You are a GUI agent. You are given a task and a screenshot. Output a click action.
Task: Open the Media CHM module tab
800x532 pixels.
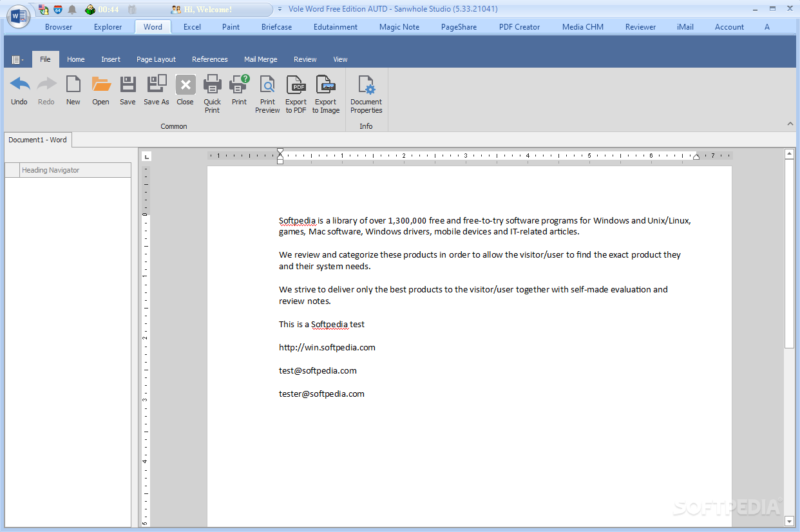pyautogui.click(x=583, y=27)
